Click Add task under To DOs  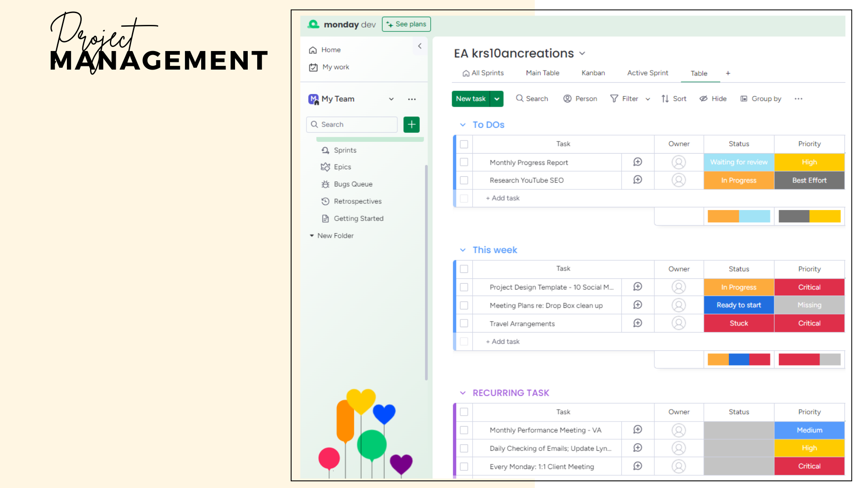coord(503,198)
